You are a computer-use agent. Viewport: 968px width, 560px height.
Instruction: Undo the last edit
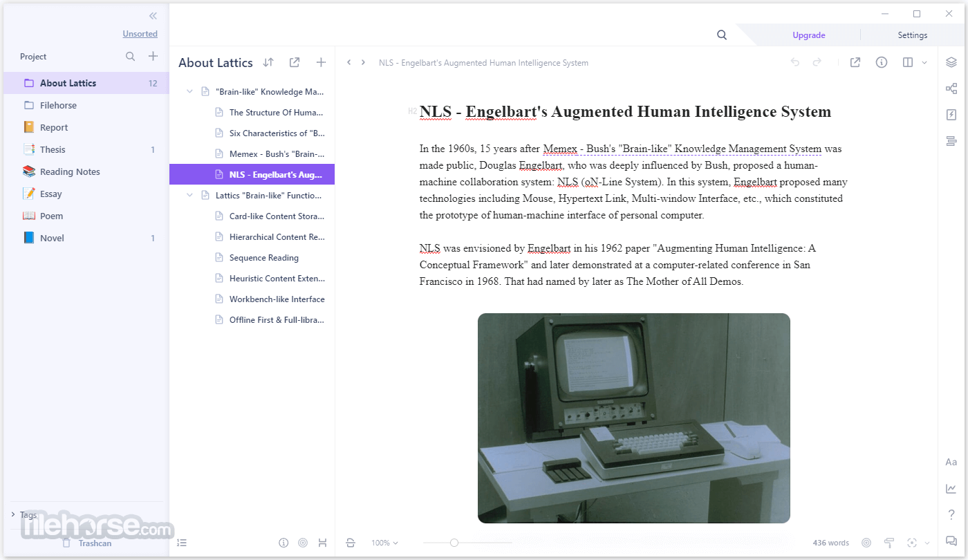795,62
